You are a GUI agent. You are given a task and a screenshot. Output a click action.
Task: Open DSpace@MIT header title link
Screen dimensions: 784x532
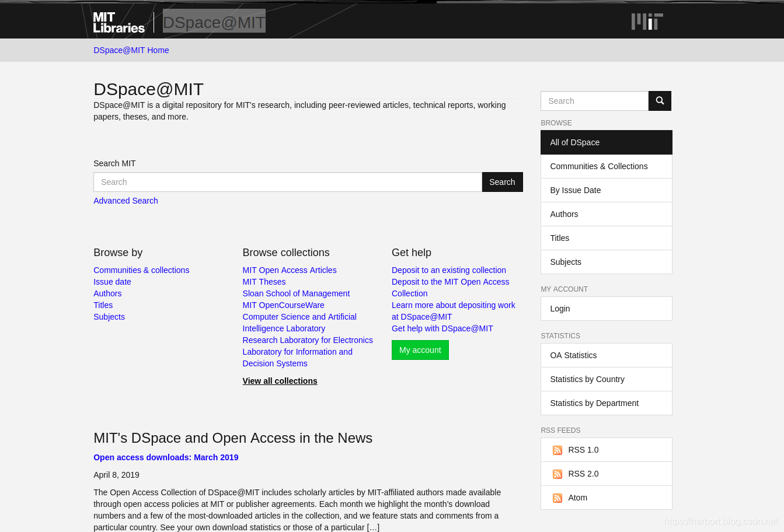pyautogui.click(x=214, y=22)
